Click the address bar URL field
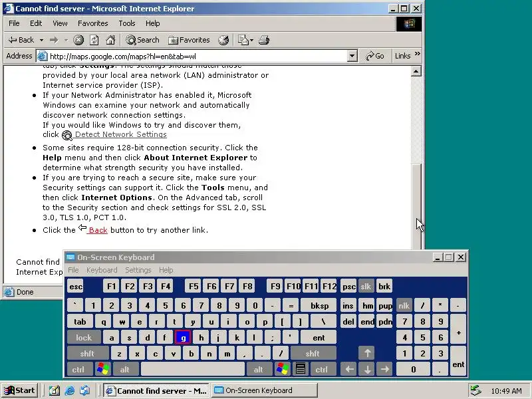The width and height of the screenshot is (532, 399). click(x=198, y=57)
